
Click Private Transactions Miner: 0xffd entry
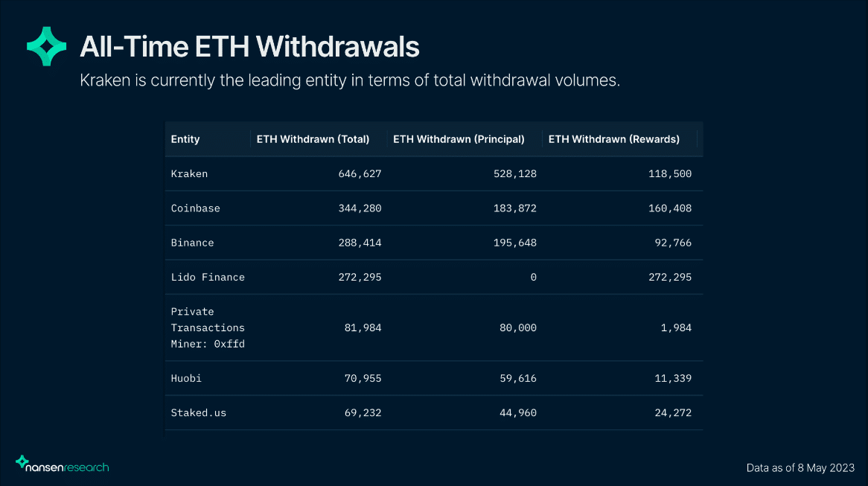click(208, 327)
